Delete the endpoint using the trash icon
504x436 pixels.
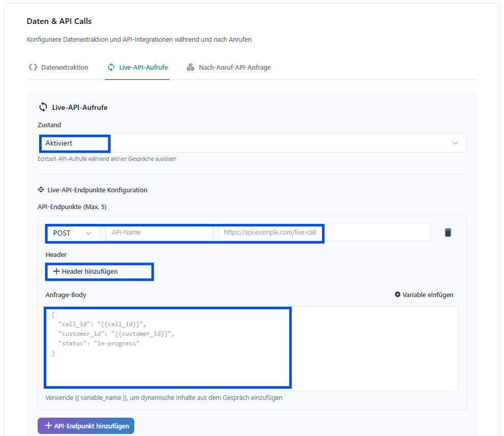tap(448, 232)
